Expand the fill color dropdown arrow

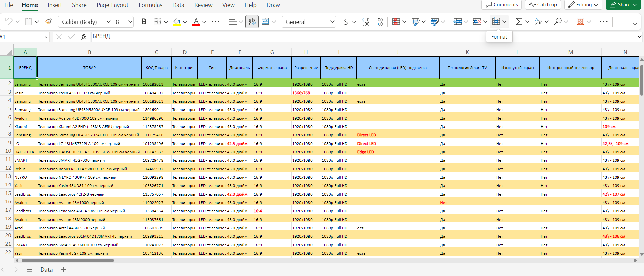(x=185, y=22)
